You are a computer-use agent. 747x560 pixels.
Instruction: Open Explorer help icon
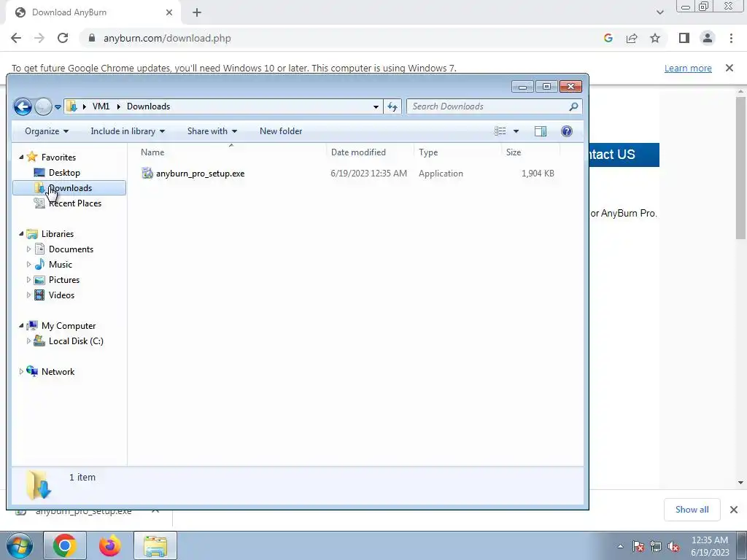click(566, 131)
